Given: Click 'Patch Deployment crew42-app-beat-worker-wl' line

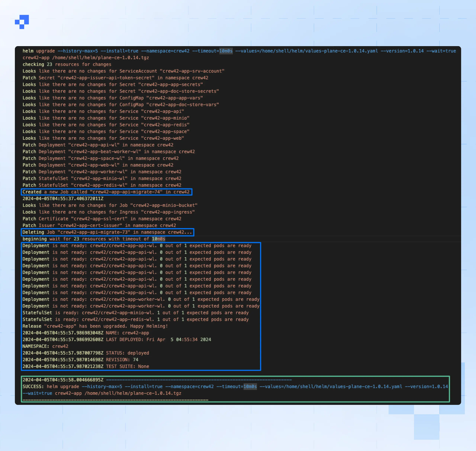Looking at the screenshot, I should coord(109,152).
